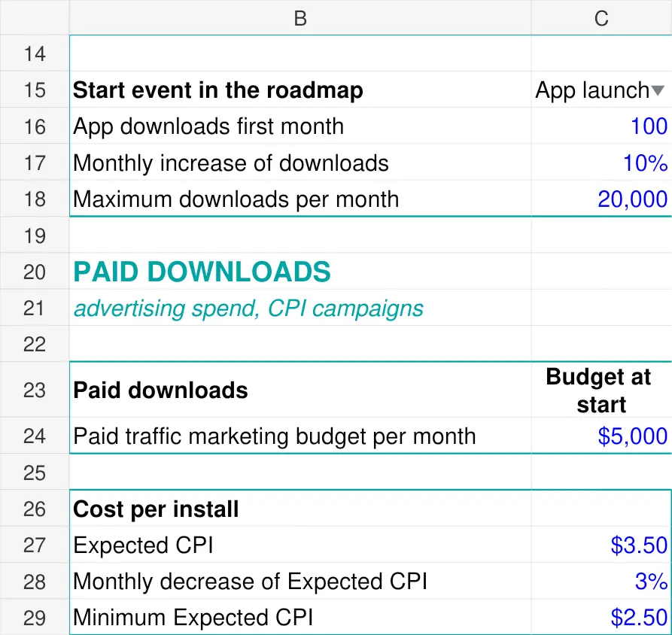This screenshot has height=635, width=672.
Task: Click the 'Cost per install' label cell
Action: click(x=300, y=509)
